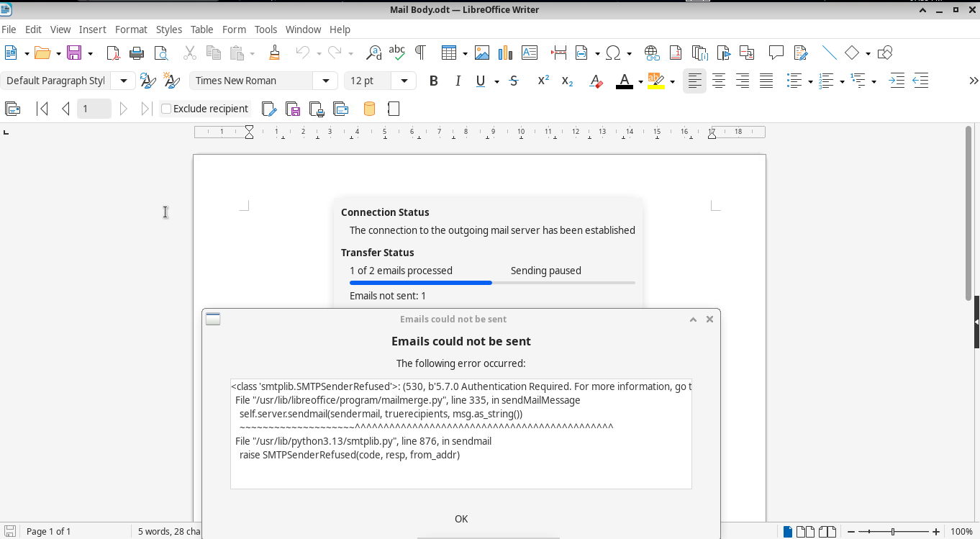Expand the paragraph style dropdown
This screenshot has width=980, height=539.
tap(124, 81)
